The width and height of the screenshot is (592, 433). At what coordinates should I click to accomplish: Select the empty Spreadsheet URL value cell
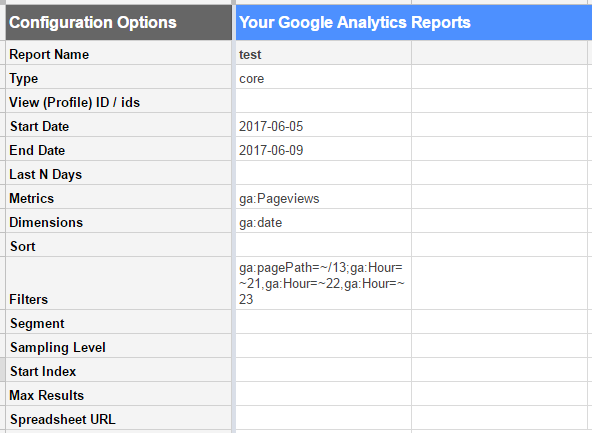324,419
